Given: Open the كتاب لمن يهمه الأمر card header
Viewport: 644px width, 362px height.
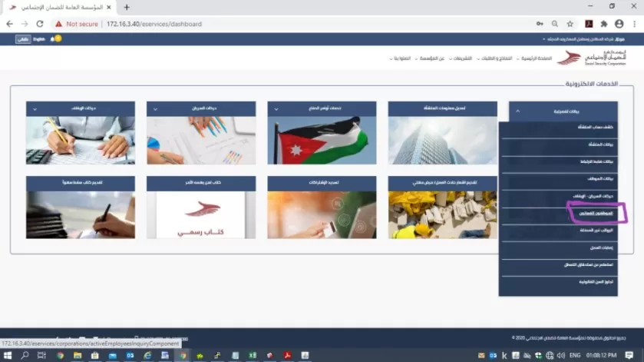Looking at the screenshot, I should tap(201, 183).
